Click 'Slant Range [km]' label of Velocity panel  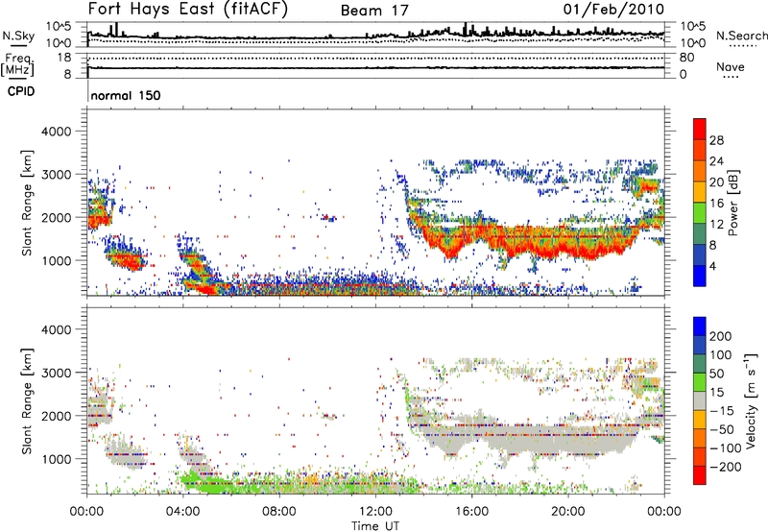click(x=27, y=401)
